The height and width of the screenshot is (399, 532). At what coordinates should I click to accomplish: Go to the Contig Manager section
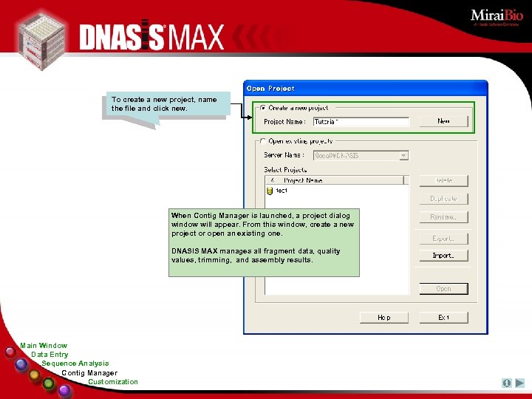[89, 373]
